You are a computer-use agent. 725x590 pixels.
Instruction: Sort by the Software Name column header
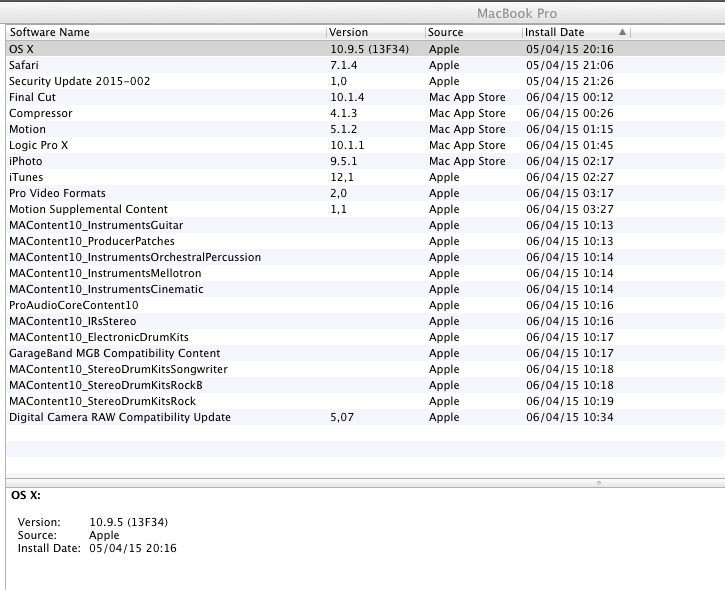(166, 32)
